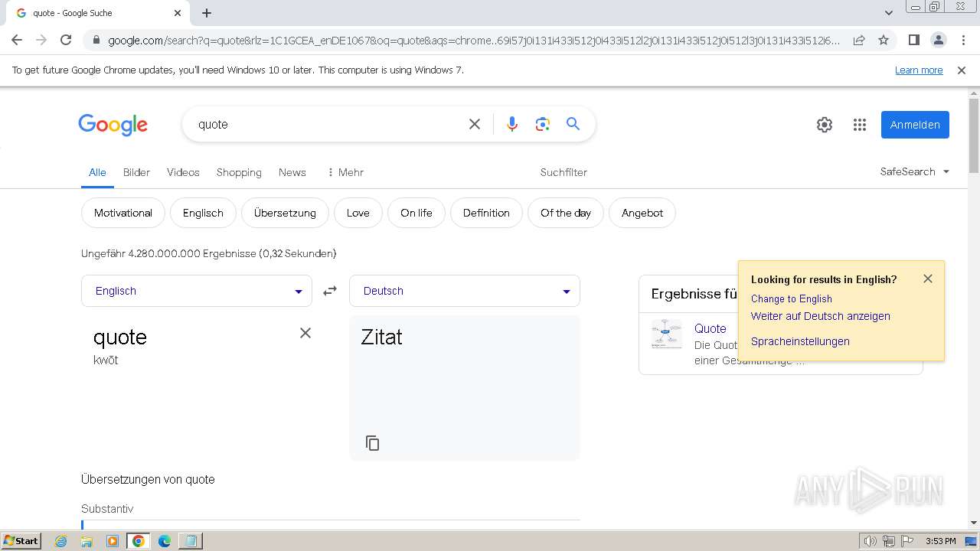This screenshot has height=551, width=980.
Task: Switch to Shopping tab
Action: click(239, 172)
